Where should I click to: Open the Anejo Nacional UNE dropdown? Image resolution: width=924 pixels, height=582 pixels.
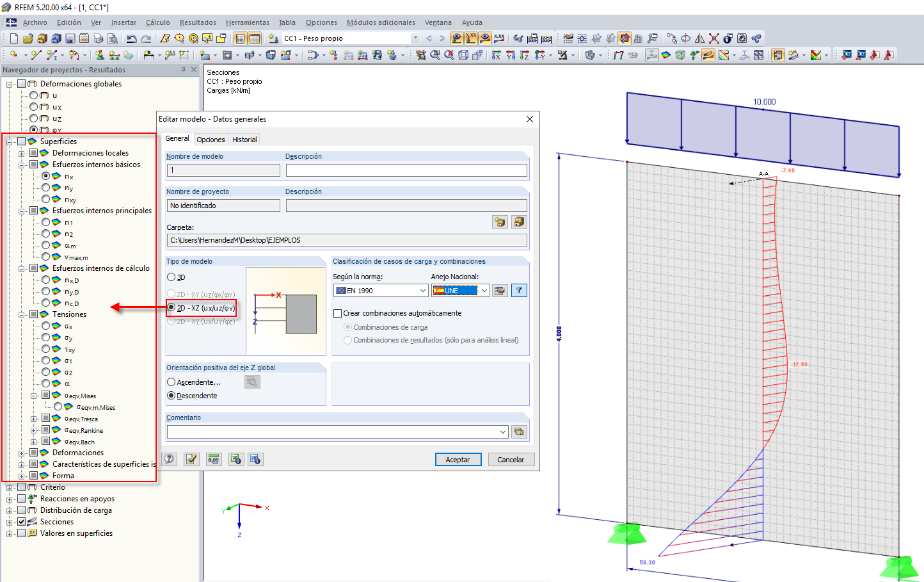tap(484, 291)
